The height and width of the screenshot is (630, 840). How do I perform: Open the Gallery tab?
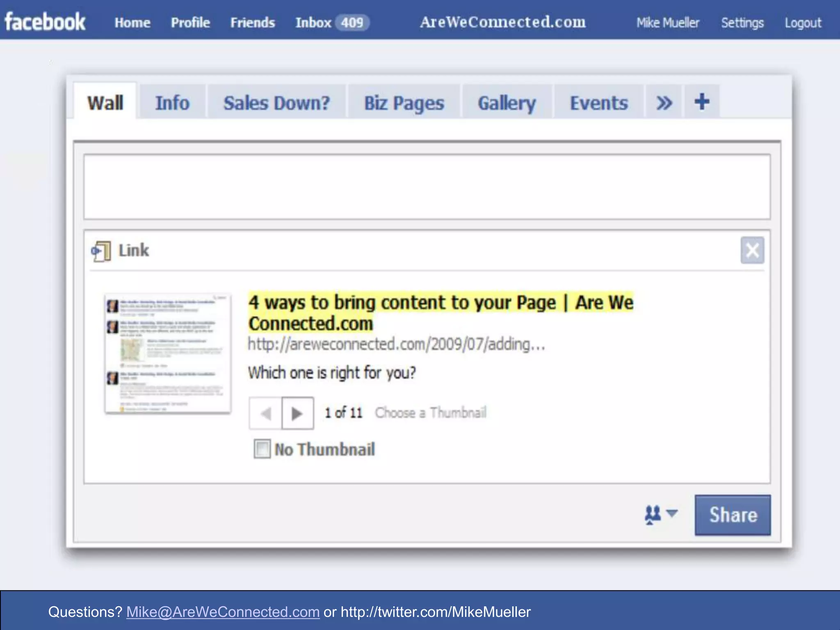tap(507, 103)
